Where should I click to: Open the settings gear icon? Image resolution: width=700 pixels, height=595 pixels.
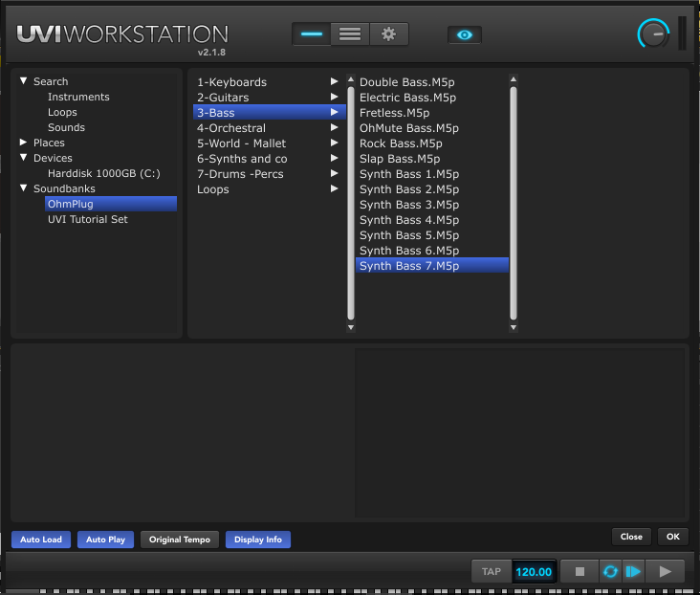click(x=389, y=34)
